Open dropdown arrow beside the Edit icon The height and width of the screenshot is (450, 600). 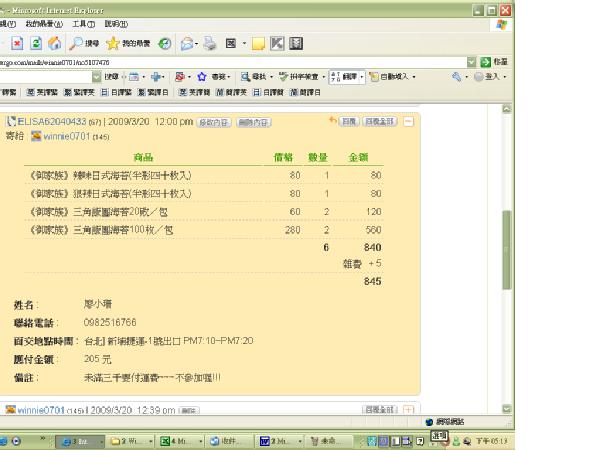pyautogui.click(x=244, y=43)
